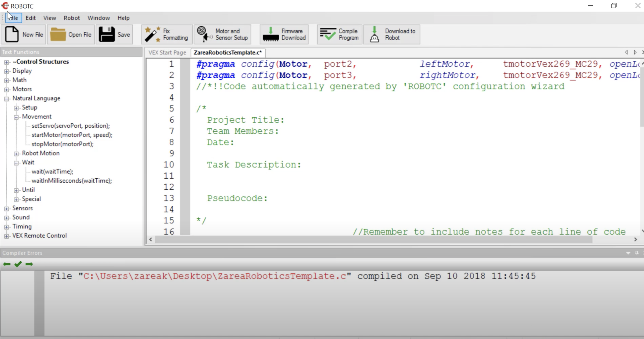Viewport: 644px width, 339px height.
Task: Select setServo(servoPort, position) in the tree
Action: pos(71,125)
